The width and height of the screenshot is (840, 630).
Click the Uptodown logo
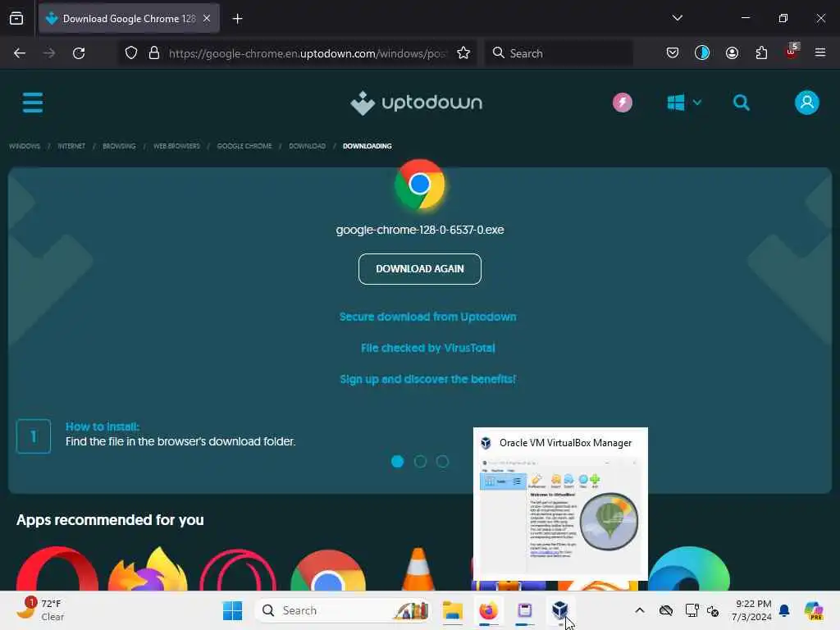click(416, 103)
